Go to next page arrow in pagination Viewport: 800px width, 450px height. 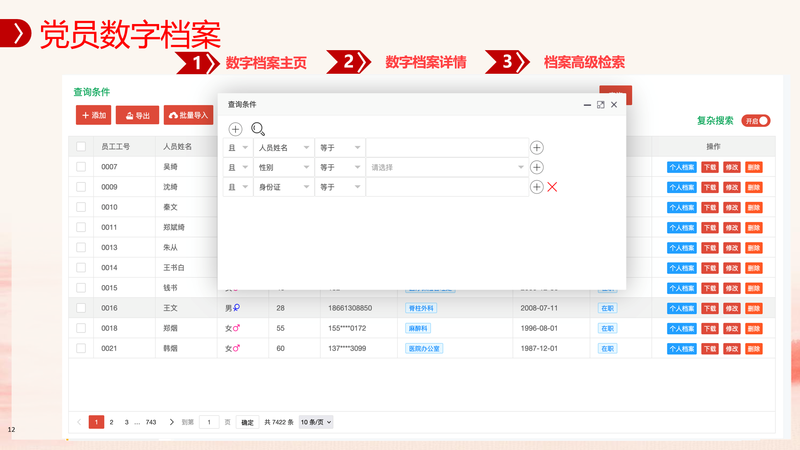pyautogui.click(x=171, y=422)
